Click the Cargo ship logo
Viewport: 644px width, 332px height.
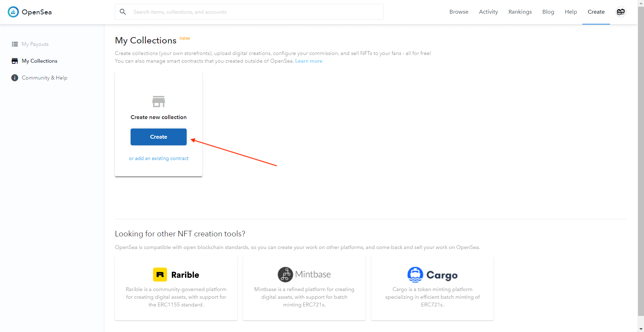(415, 275)
